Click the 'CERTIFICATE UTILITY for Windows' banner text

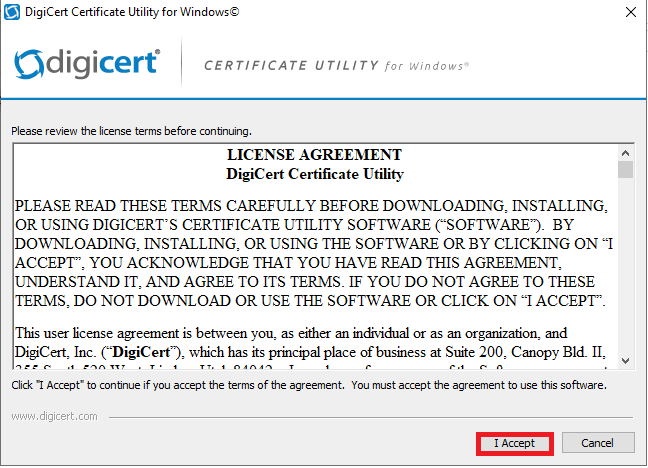[336, 66]
